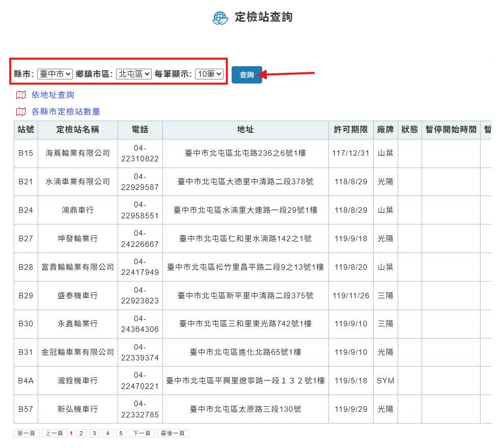
Task: Open the 鄉鎮市區 dropdown showing 北屯區
Action: tap(133, 74)
